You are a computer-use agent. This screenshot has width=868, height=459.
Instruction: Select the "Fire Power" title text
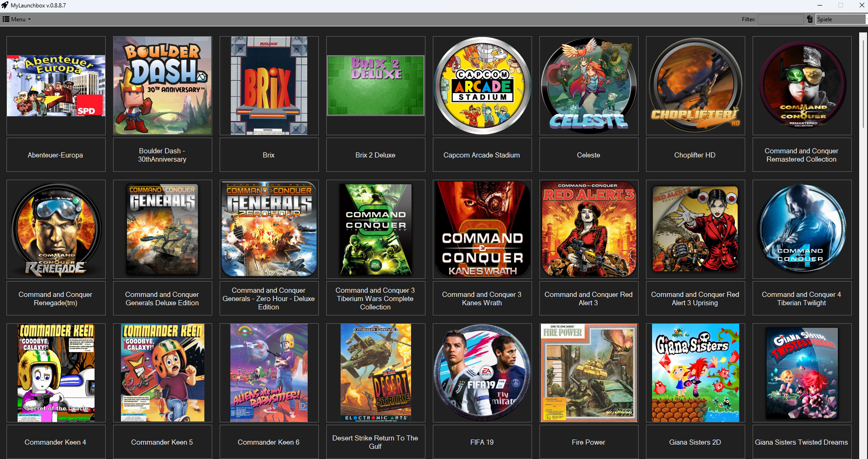coord(589,442)
